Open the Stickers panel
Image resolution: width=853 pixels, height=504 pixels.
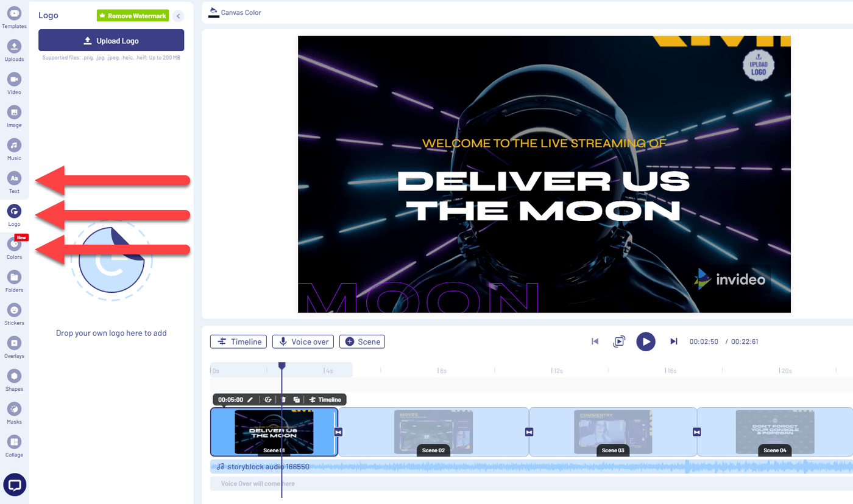[14, 313]
